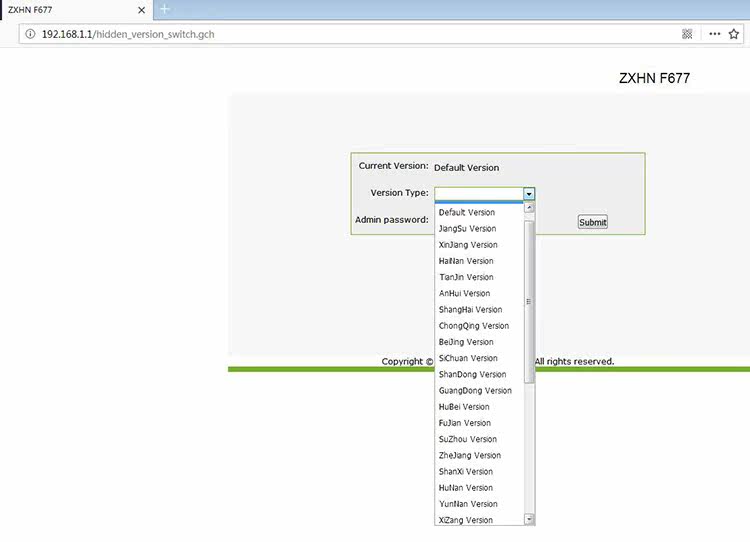Click the 'All rights reserved.' footer text

click(x=574, y=362)
